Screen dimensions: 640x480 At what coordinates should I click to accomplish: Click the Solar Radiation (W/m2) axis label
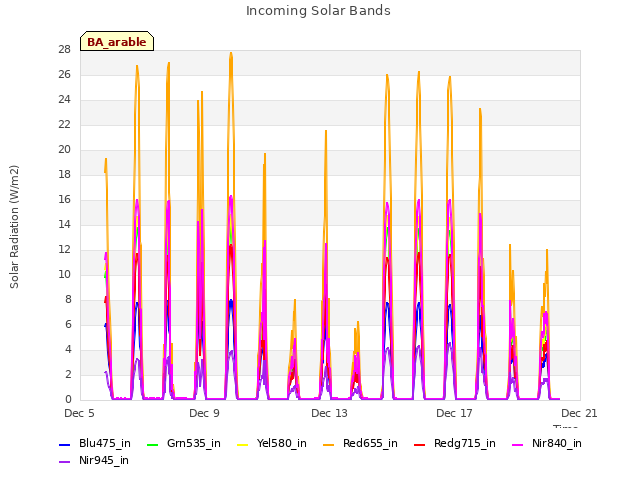14,227
